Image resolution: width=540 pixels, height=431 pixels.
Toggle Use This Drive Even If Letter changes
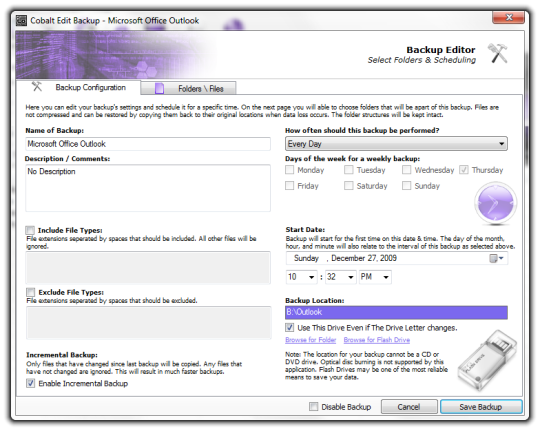[x=290, y=328]
